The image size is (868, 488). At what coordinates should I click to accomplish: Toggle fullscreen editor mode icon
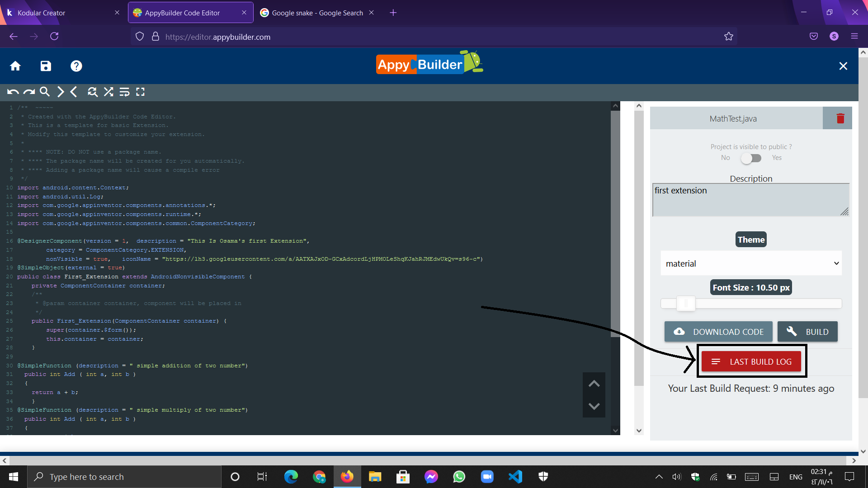141,92
